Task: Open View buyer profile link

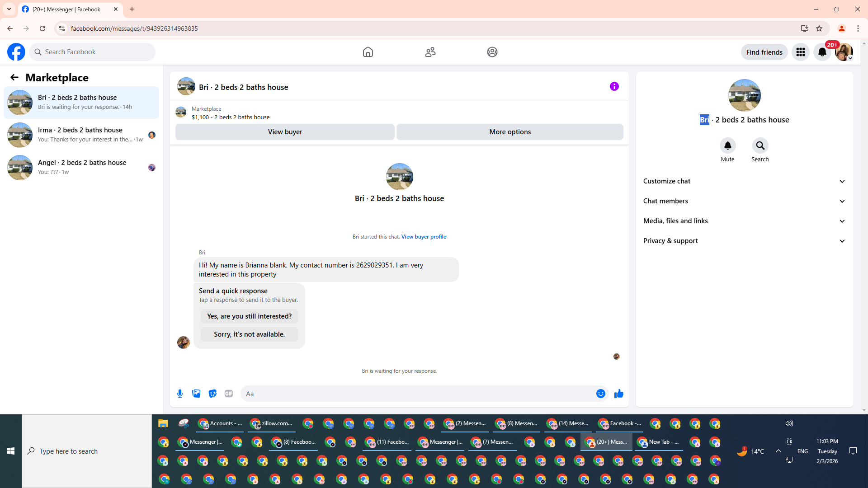Action: click(x=424, y=237)
